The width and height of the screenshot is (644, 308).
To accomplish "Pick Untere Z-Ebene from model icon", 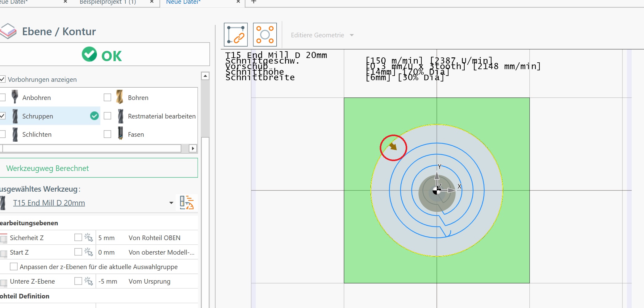I will click(89, 281).
